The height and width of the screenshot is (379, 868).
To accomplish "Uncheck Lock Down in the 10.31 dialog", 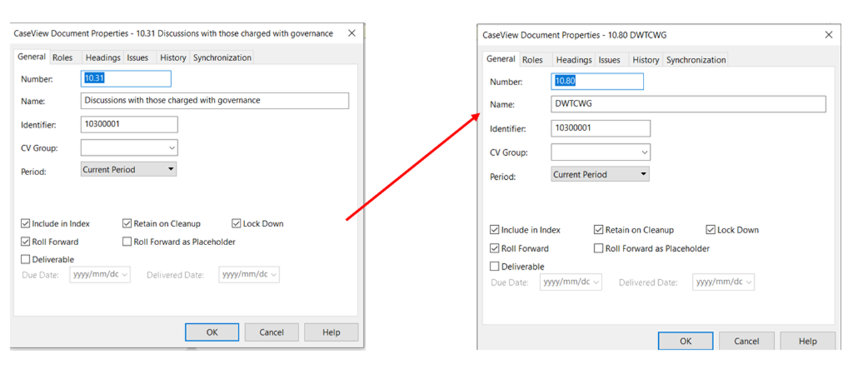I will point(237,224).
